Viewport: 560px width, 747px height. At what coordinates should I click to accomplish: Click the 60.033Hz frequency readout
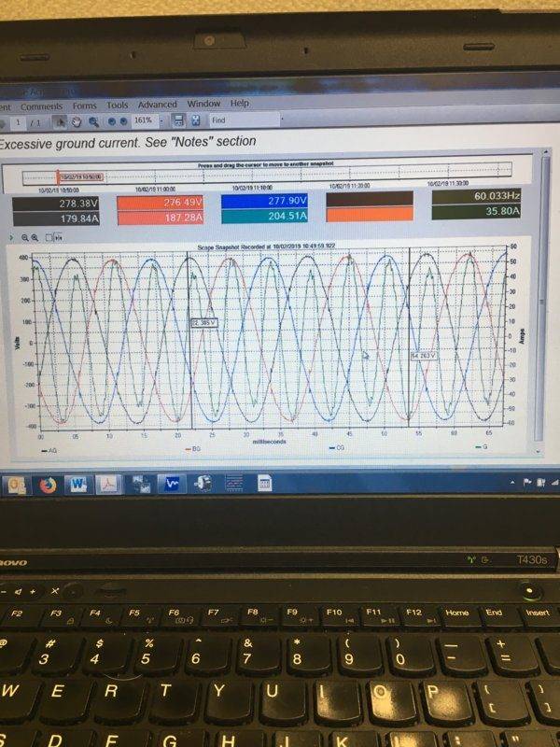[476, 196]
